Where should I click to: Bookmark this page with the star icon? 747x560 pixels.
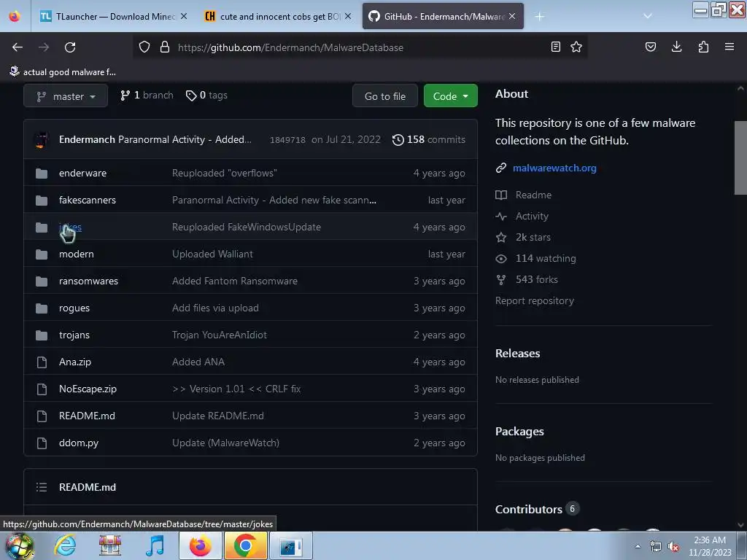[576, 47]
